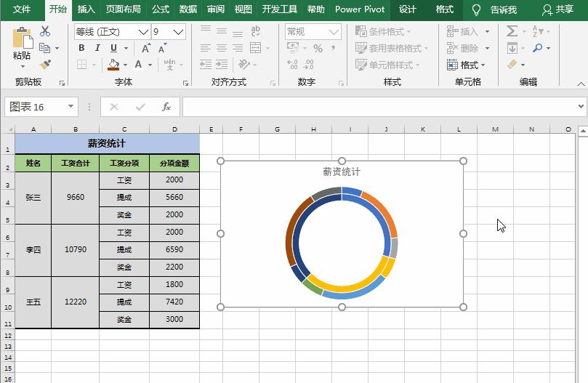Image resolution: width=588 pixels, height=383 pixels.
Task: Click 删除 delete cells button
Action: coord(463,48)
